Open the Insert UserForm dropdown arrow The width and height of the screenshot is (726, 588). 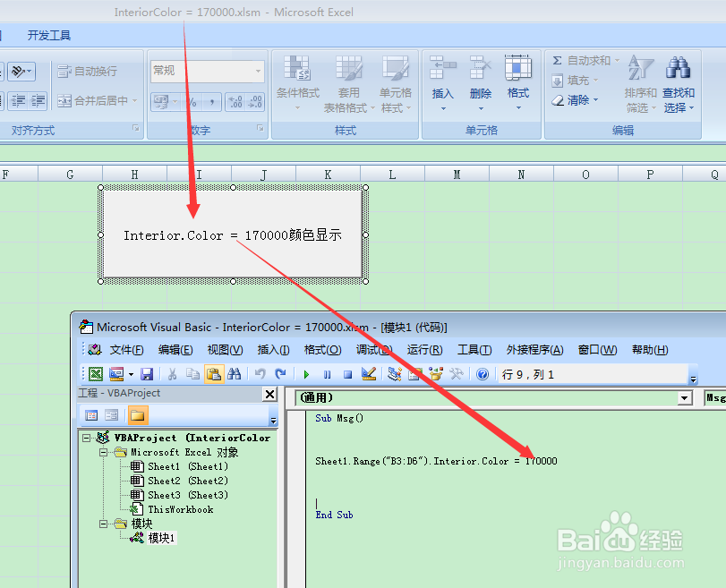131,374
